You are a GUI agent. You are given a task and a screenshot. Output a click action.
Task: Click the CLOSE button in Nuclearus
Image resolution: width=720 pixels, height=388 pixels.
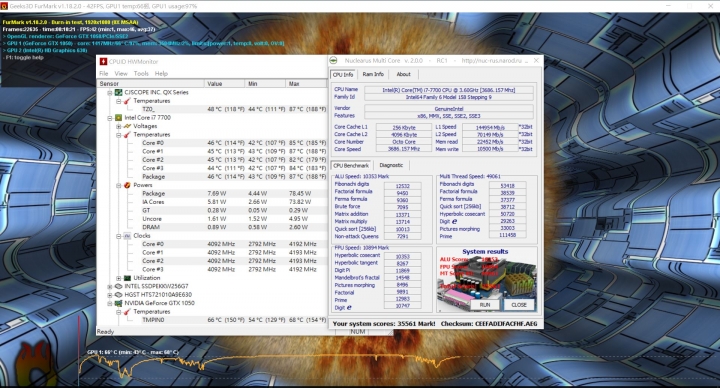click(x=519, y=304)
